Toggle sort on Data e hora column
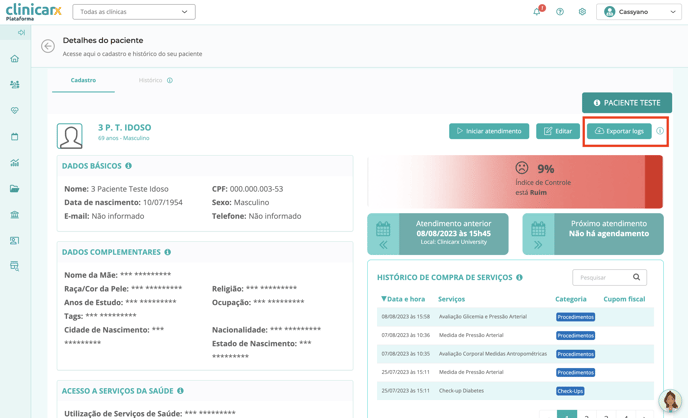Screen dimensions: 688x418 [403, 299]
